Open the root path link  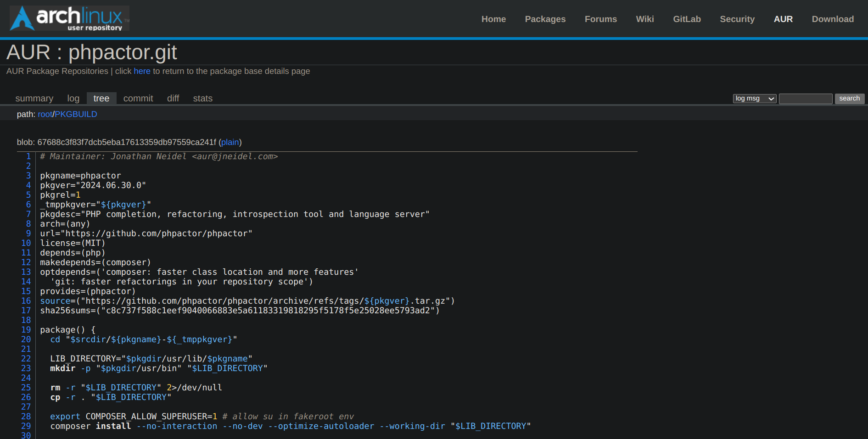click(x=45, y=114)
